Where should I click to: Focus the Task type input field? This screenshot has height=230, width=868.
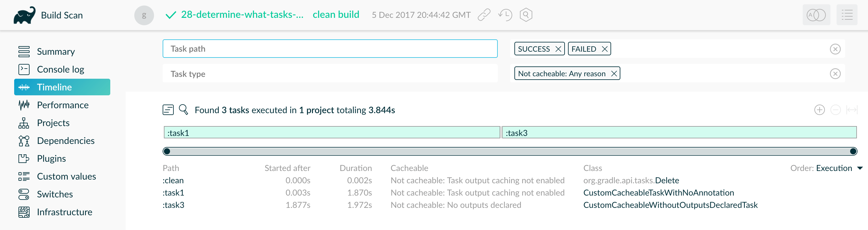330,73
